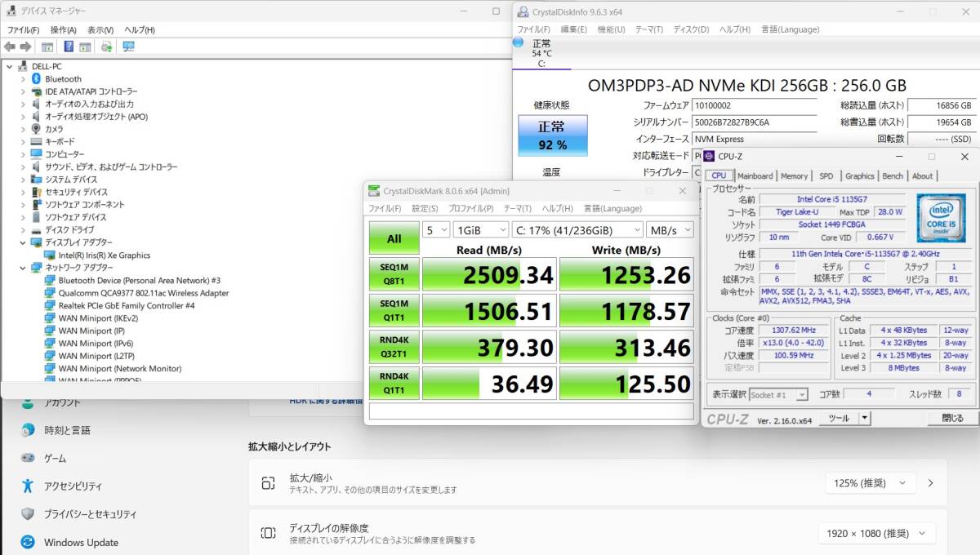
Task: Click the update driver icon in Device Manager toolbar
Action: (x=106, y=47)
